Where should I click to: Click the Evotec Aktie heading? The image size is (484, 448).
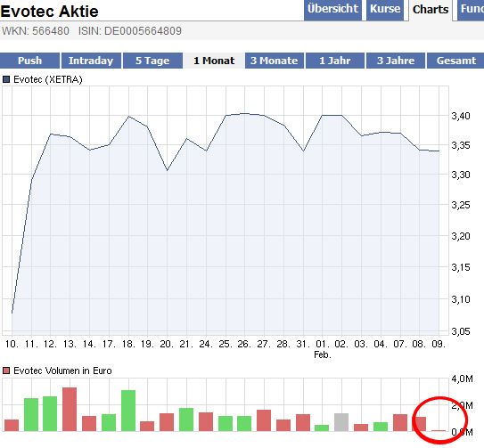pyautogui.click(x=49, y=12)
